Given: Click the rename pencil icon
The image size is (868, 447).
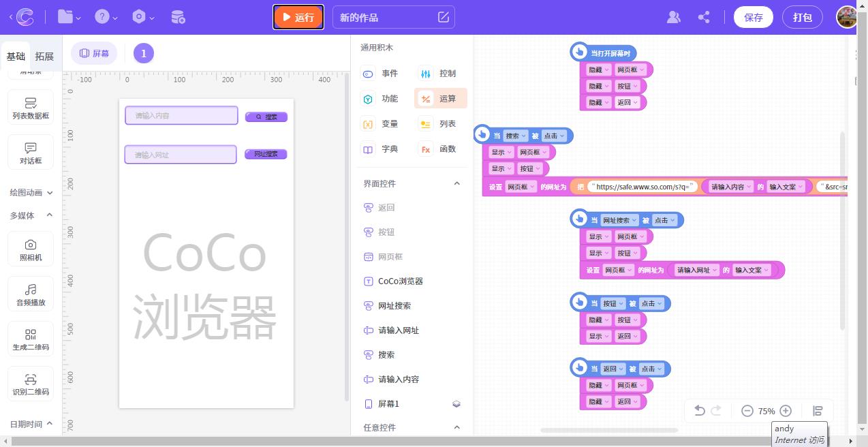Looking at the screenshot, I should point(444,17).
